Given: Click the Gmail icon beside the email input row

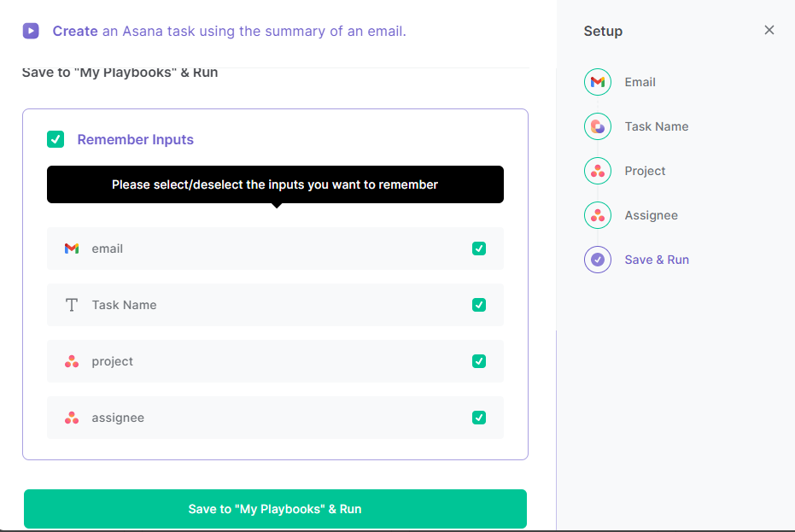Looking at the screenshot, I should point(72,248).
